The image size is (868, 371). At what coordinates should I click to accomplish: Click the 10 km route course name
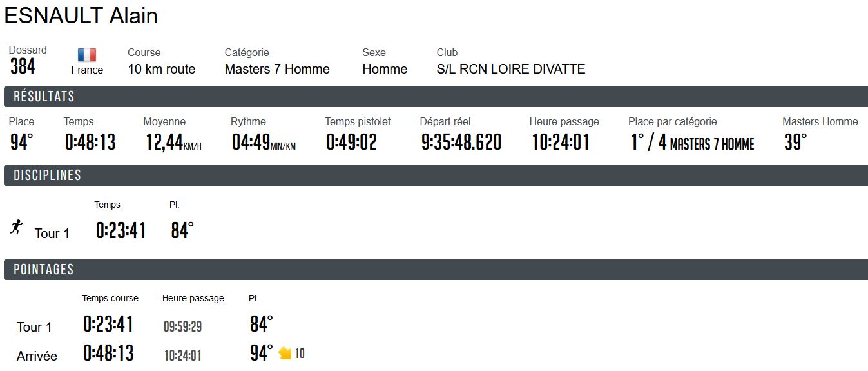(161, 69)
